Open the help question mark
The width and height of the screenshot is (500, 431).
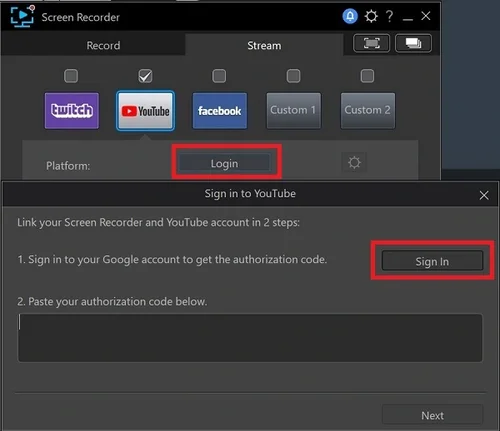click(x=389, y=16)
